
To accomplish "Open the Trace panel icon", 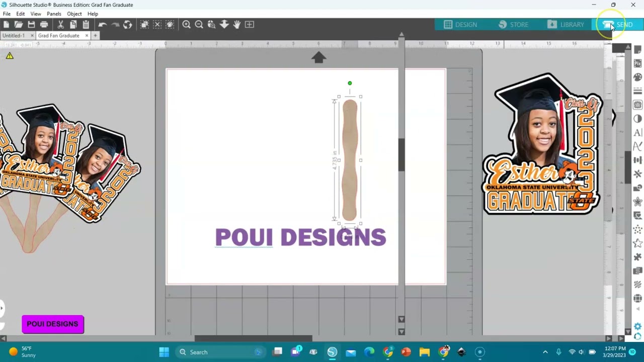I will pyautogui.click(x=637, y=105).
